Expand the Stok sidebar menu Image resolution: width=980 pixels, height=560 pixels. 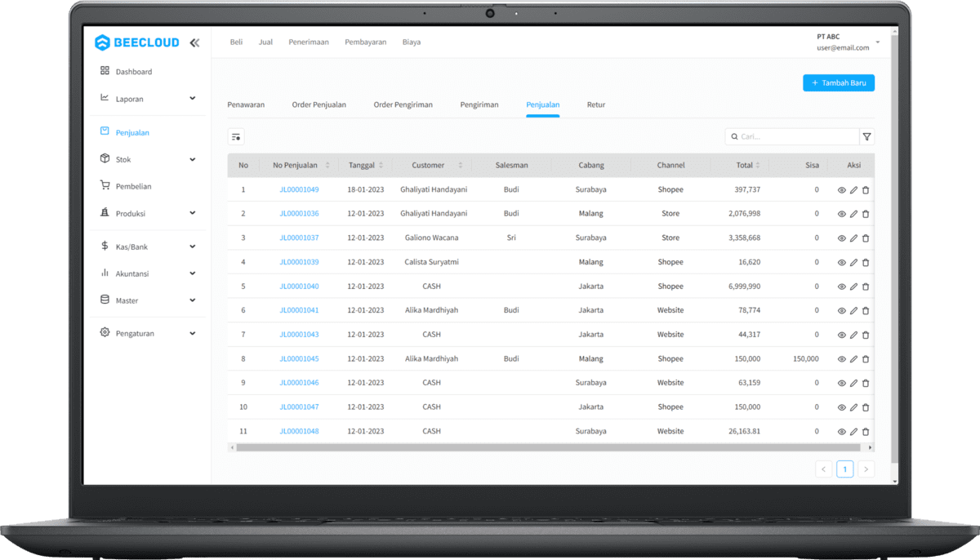193,159
